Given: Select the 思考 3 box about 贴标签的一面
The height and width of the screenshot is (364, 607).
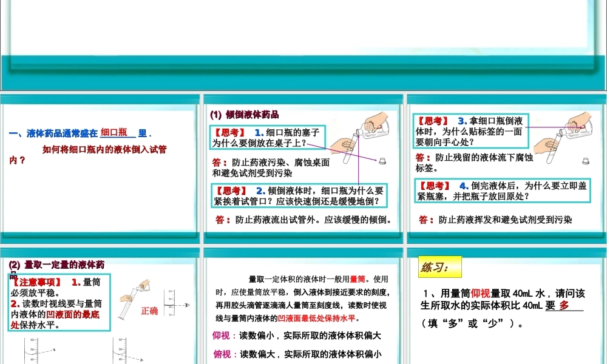Looking at the screenshot, I should point(470,131).
